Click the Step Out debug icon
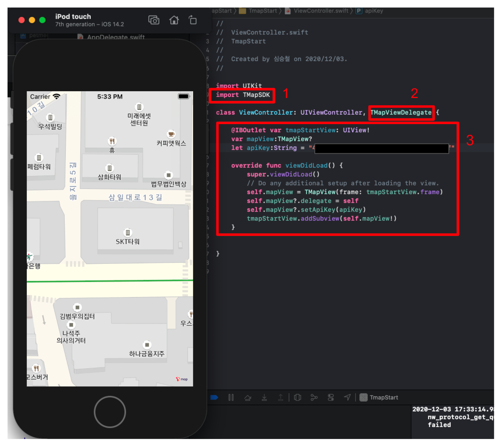The height and width of the screenshot is (445, 504). pyautogui.click(x=280, y=397)
